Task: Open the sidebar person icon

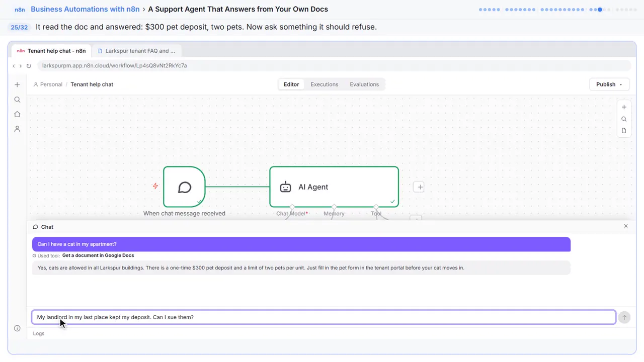Action: 17,129
